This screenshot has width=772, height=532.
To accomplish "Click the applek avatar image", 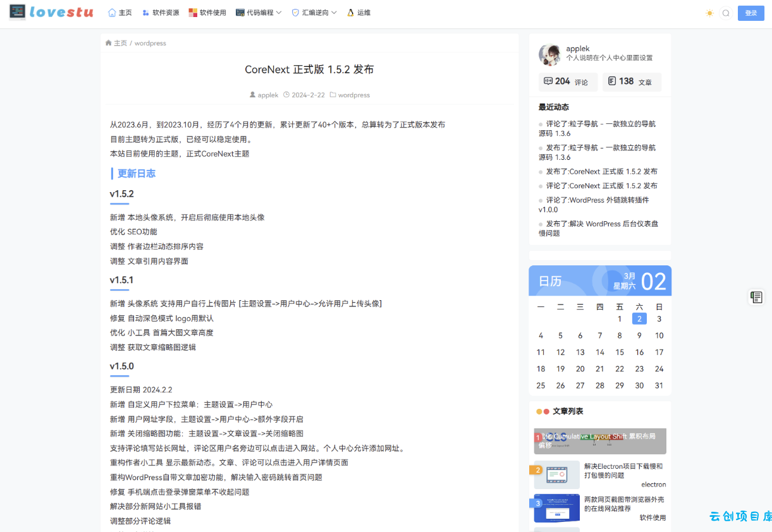I will click(x=549, y=55).
